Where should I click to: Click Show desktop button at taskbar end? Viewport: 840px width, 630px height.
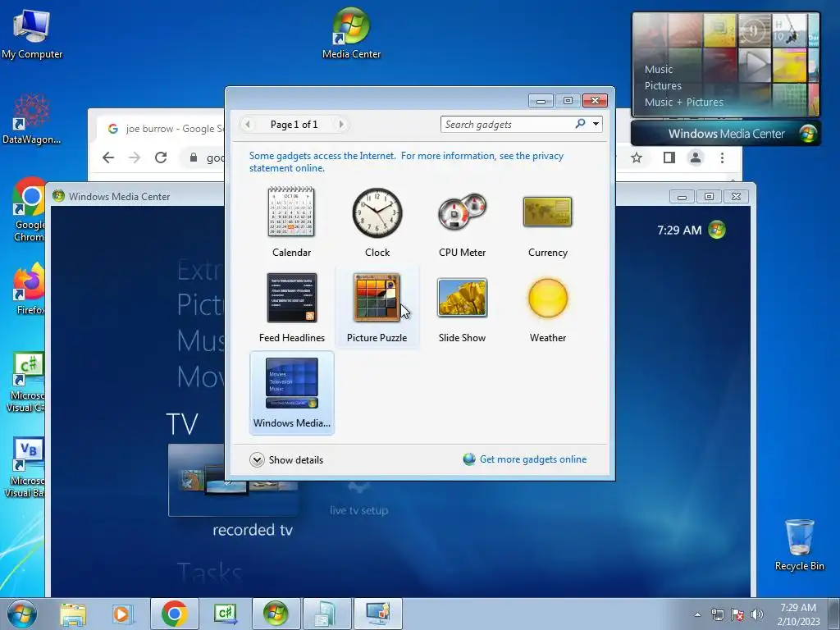click(834, 614)
